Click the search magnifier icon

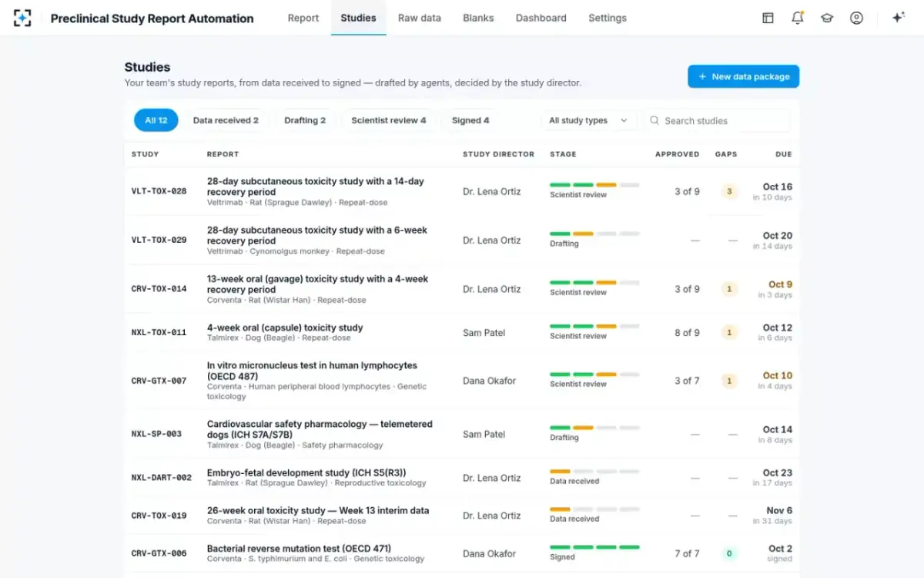point(654,120)
